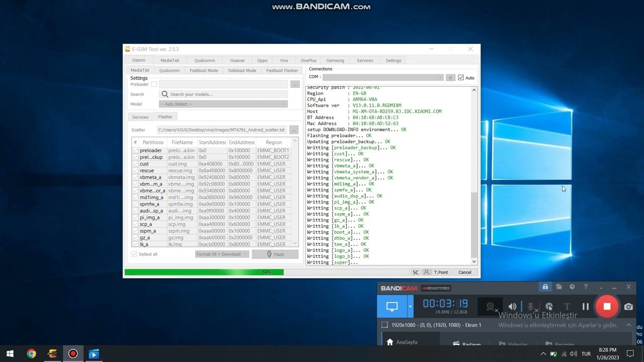This screenshot has width=644, height=362.
Task: Toggle Bandicam mouse cursor effect icon
Action: [549, 307]
